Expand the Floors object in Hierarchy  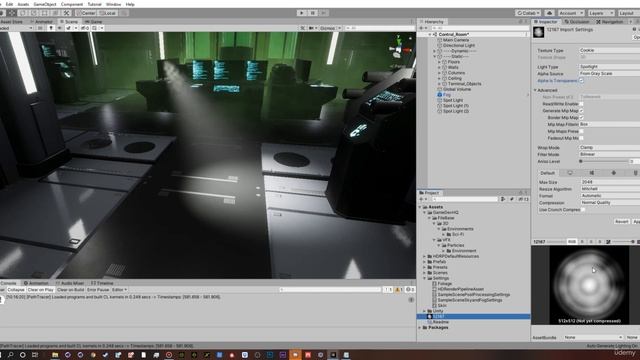439,62
